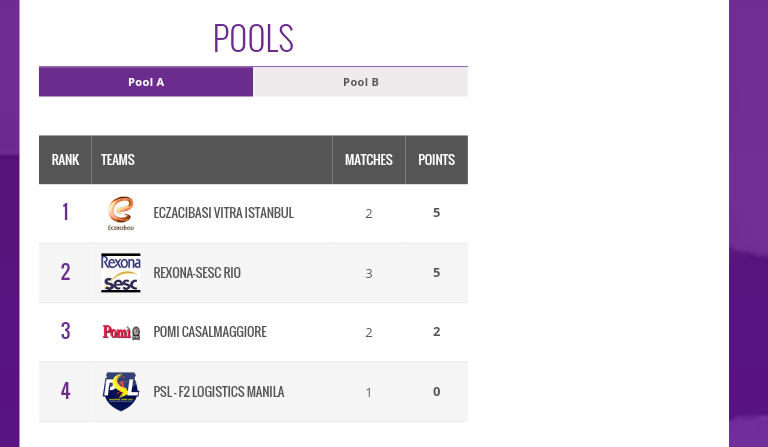Viewport: 768px width, 447px height.
Task: Click the Pools heading
Action: click(253, 38)
